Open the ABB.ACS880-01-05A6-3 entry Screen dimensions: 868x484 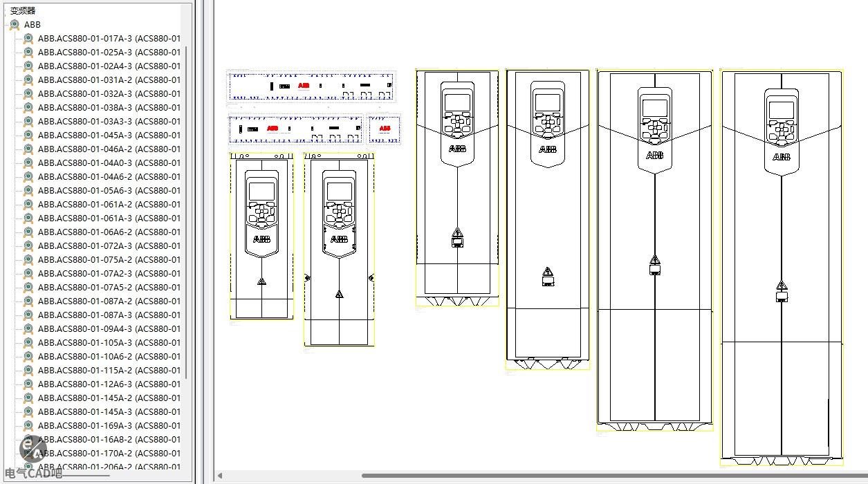click(x=109, y=190)
